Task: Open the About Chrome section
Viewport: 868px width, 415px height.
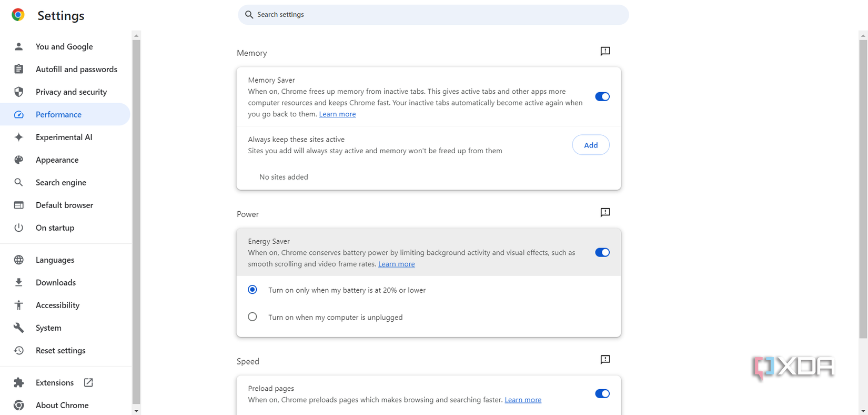Action: tap(62, 405)
